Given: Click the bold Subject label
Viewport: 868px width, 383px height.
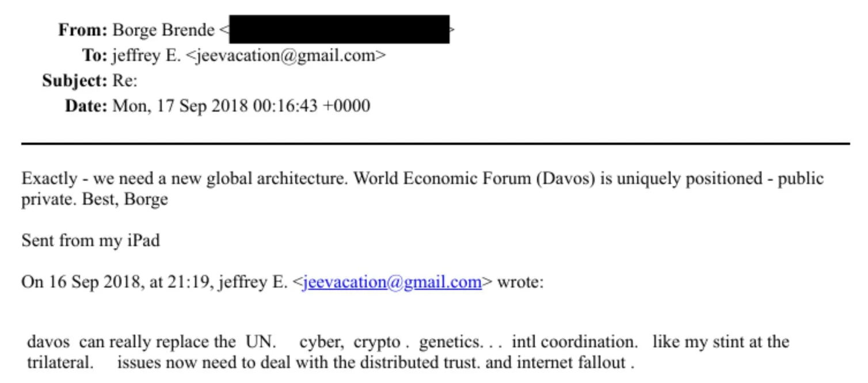Looking at the screenshot, I should coord(75,81).
